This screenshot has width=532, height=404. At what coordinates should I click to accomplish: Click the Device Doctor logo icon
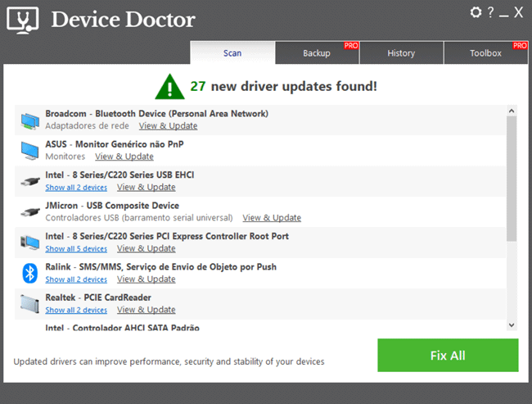[x=22, y=20]
